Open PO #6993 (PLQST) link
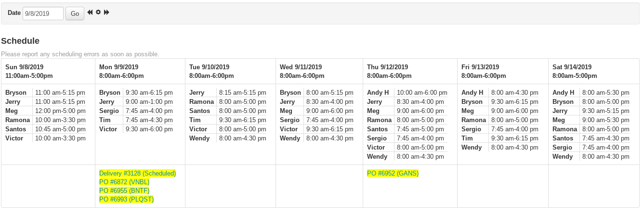Image resolution: width=644 pixels, height=214 pixels. 127,199
